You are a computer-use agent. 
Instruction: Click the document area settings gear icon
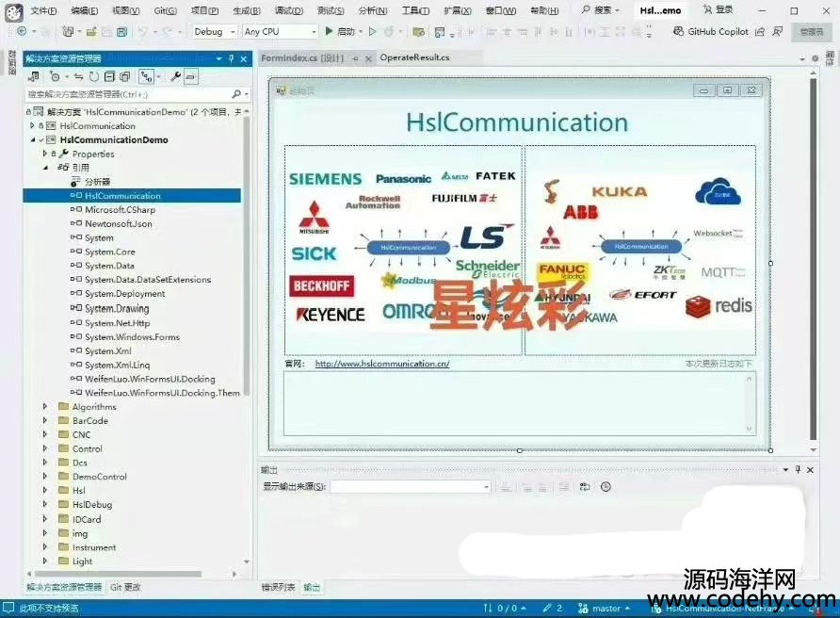coord(815,58)
